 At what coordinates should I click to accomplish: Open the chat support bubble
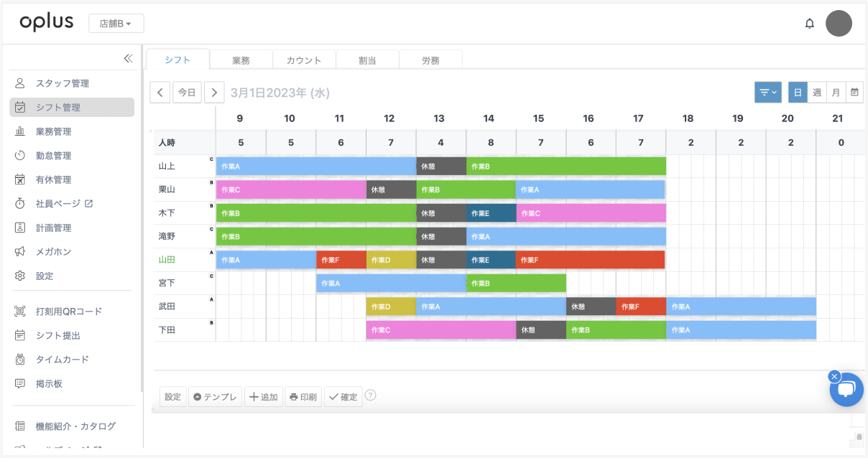pyautogui.click(x=846, y=390)
